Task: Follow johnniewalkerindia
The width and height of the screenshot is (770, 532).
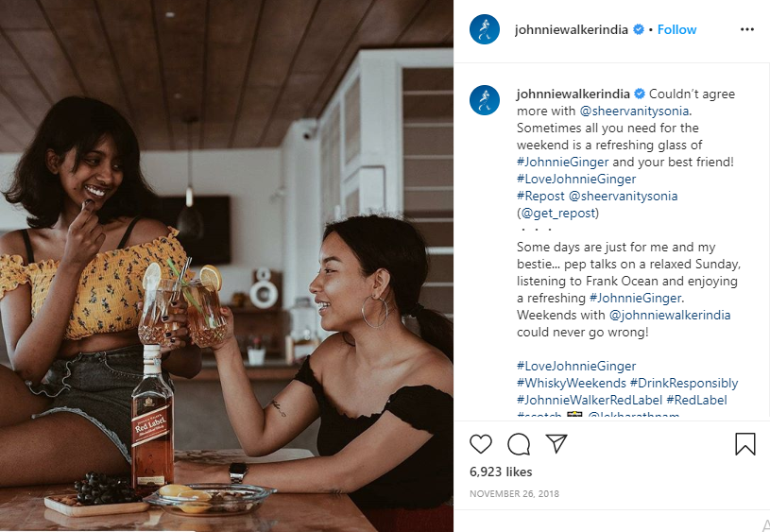Action: [676, 29]
